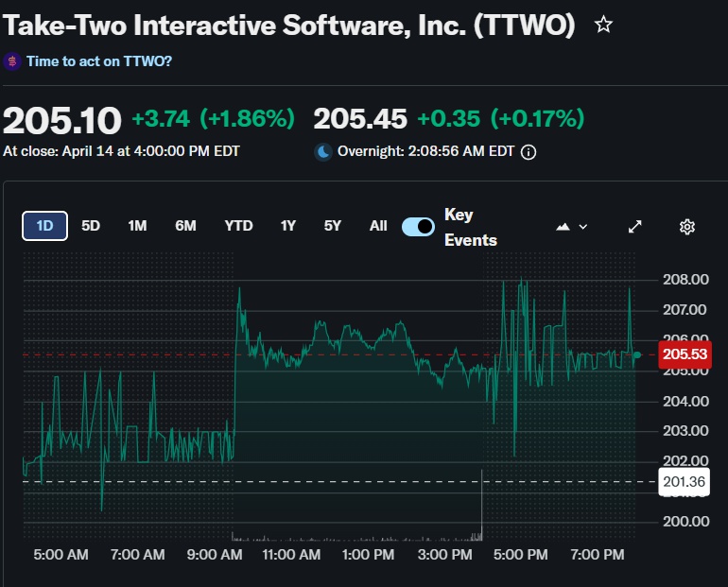The height and width of the screenshot is (587, 728).
Task: Open the 'Time to act on TTWO?' link
Action: pos(99,61)
